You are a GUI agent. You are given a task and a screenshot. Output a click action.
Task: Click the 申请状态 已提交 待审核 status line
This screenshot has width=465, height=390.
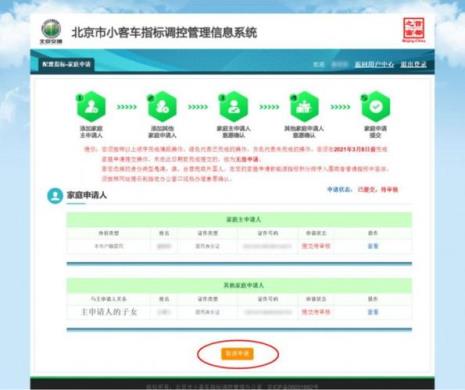coord(363,189)
